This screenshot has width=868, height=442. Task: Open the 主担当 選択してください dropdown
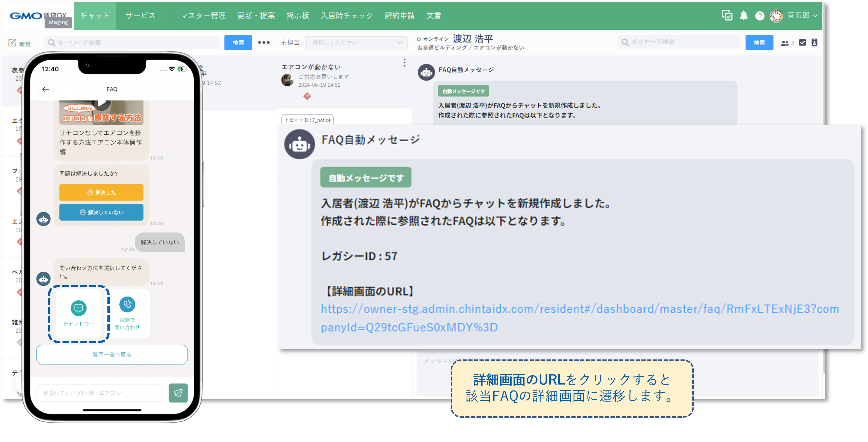(356, 42)
